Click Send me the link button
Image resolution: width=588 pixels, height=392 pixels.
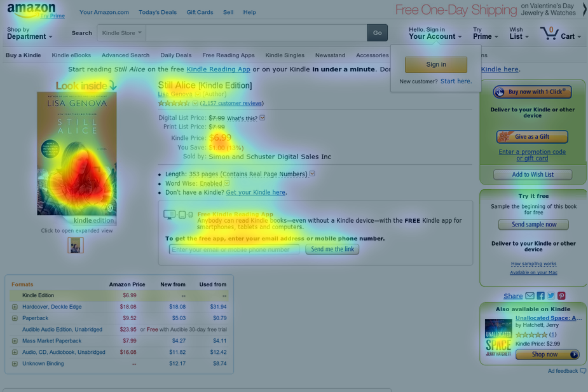coord(332,249)
